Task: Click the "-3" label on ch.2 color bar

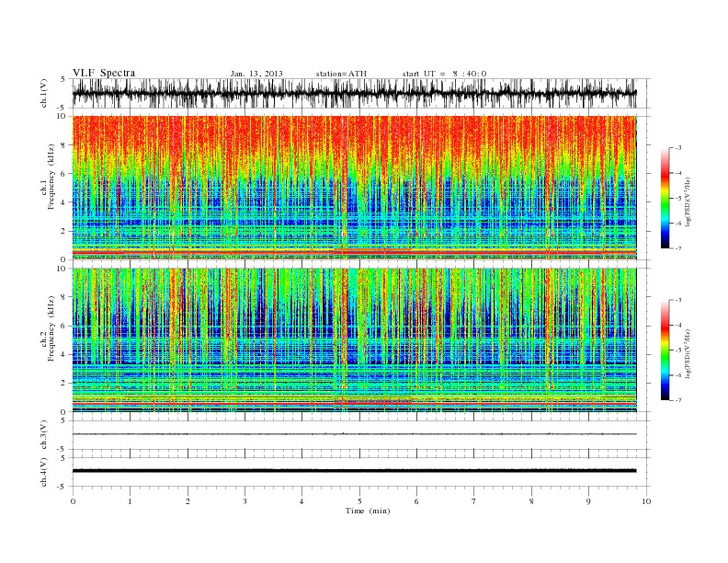Action: (x=678, y=300)
